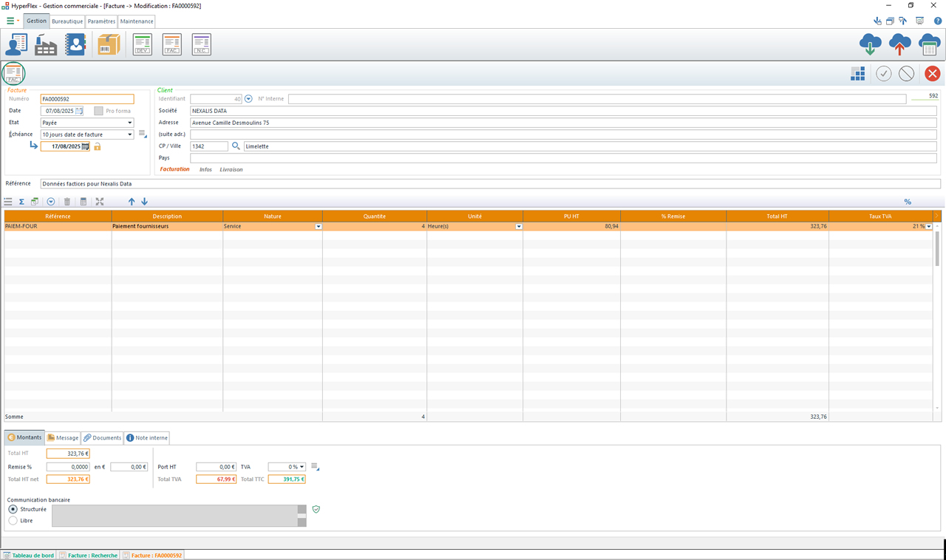The image size is (946, 560).
Task: Open the clients list icon
Action: 16,45
